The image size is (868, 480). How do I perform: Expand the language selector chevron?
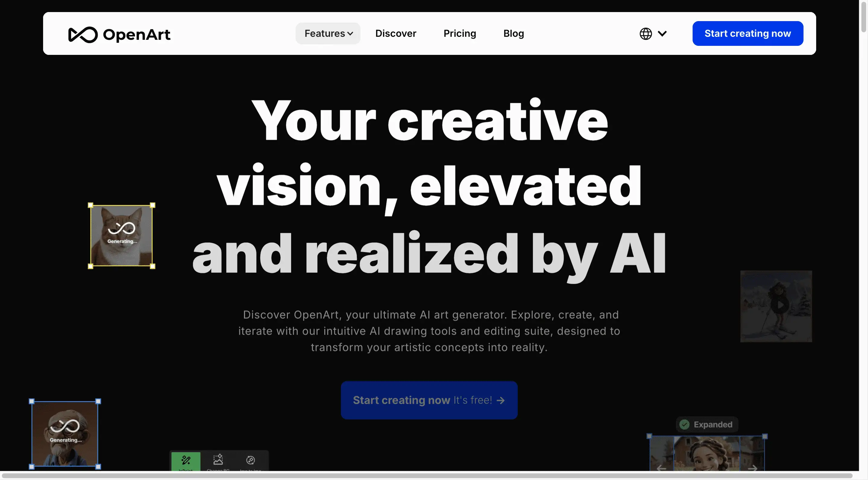pyautogui.click(x=662, y=33)
